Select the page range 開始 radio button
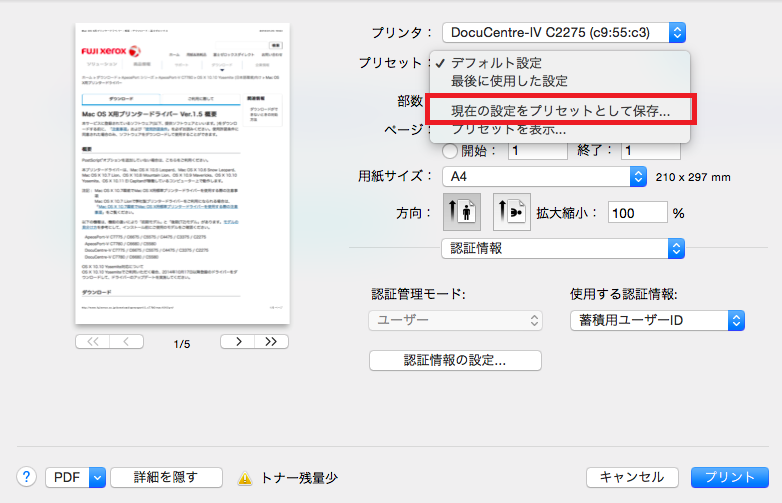 [x=450, y=151]
